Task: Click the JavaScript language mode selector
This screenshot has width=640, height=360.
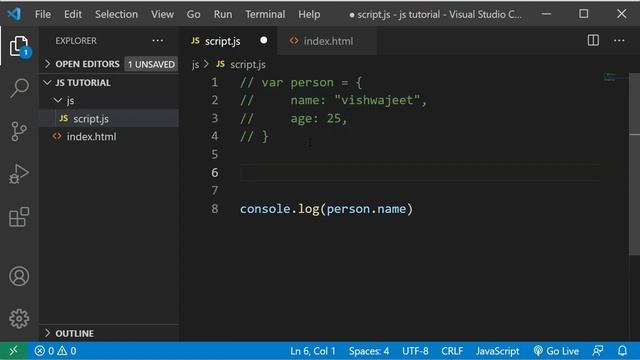Action: click(498, 351)
